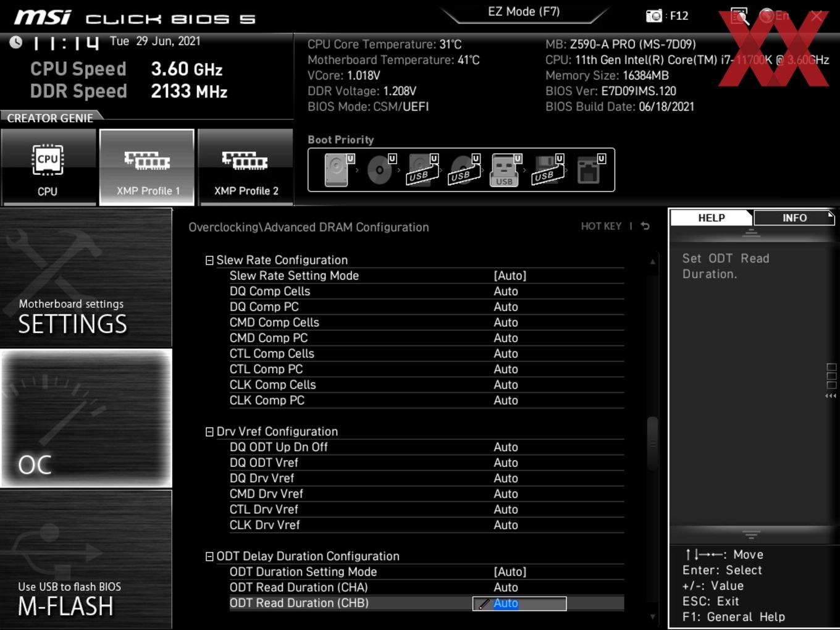Toggle the CPU Creator Genie button

coord(48,167)
